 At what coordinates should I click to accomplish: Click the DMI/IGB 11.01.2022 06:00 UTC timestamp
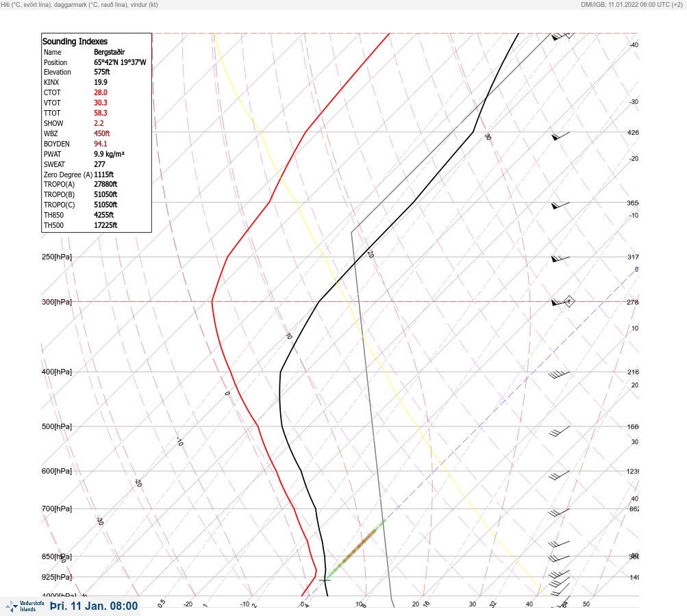coord(632,4)
